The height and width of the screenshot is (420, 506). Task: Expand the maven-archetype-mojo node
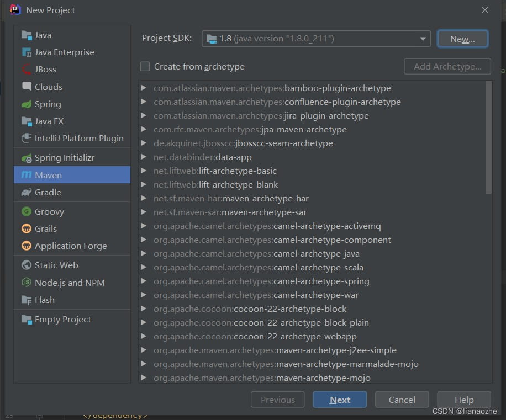pyautogui.click(x=144, y=378)
